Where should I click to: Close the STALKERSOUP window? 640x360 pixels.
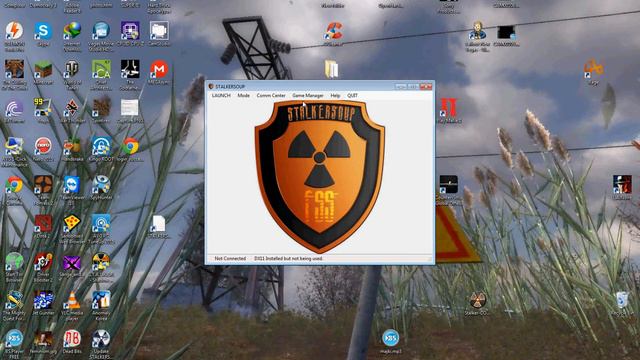click(426, 86)
